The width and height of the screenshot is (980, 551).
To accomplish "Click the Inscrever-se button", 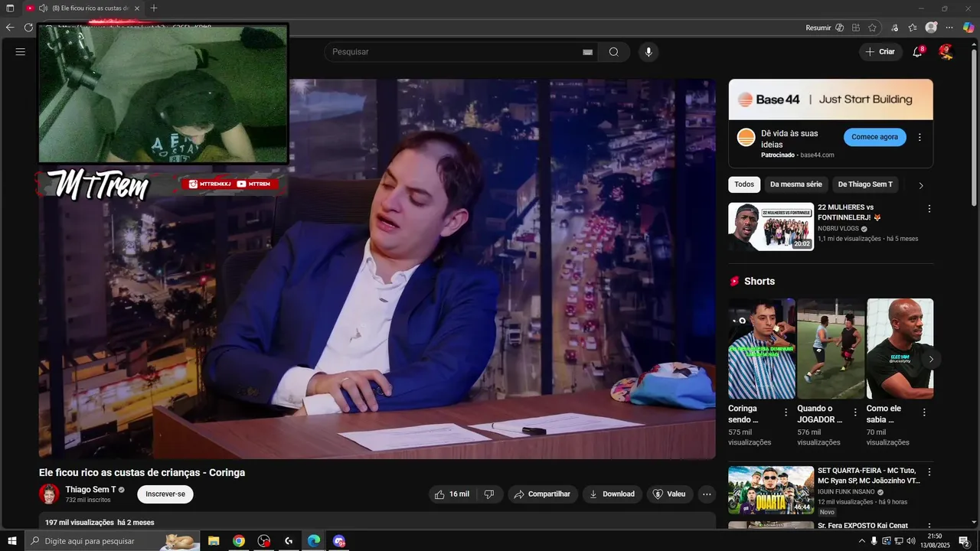I will pyautogui.click(x=165, y=494).
